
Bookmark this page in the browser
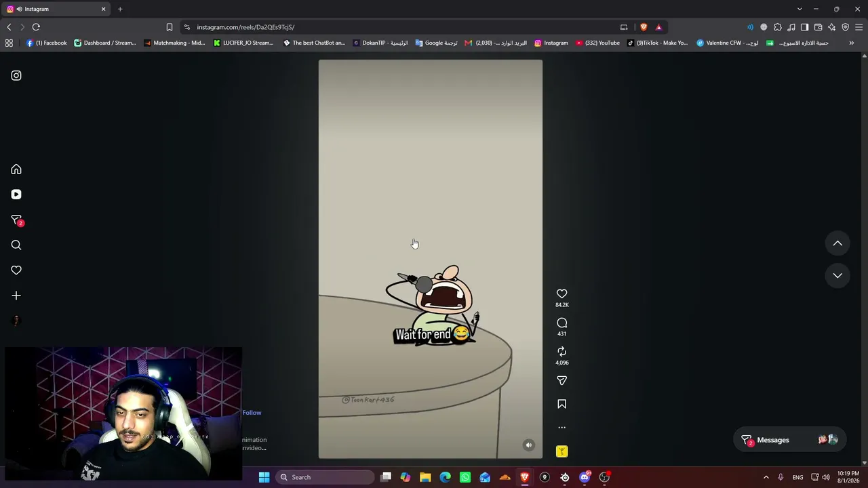170,27
